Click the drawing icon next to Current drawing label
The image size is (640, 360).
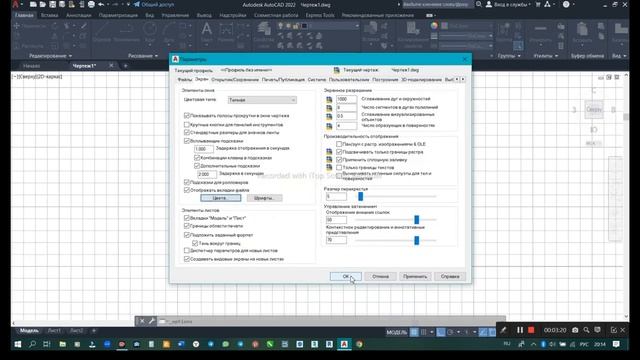tap(336, 70)
